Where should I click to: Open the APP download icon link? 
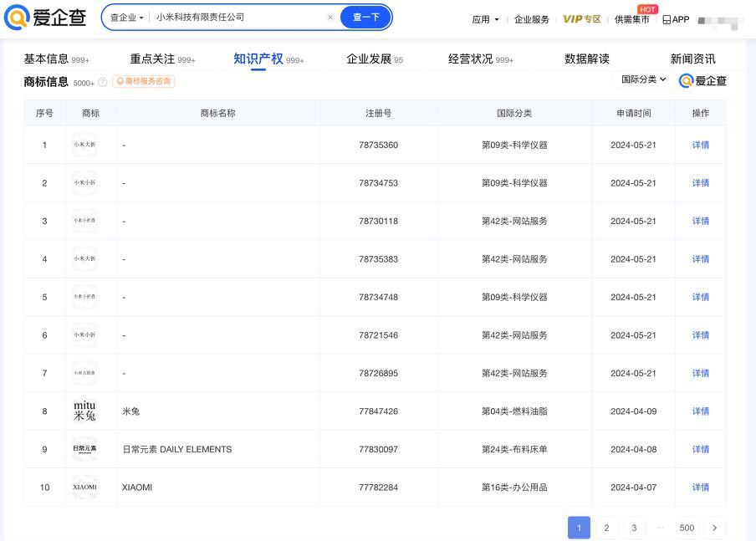point(676,19)
